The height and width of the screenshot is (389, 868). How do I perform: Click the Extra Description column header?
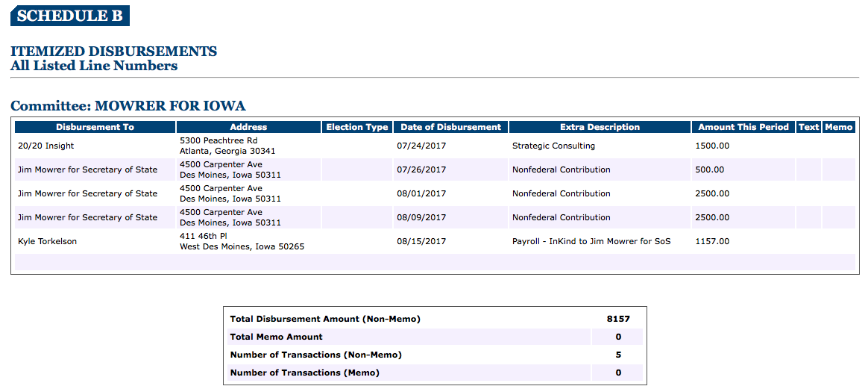(600, 127)
